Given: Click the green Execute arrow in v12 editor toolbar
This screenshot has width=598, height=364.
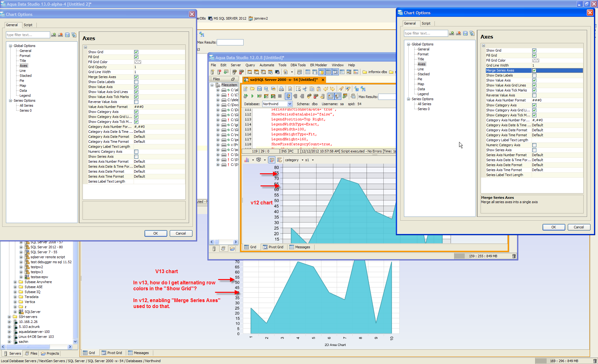Looking at the screenshot, I should point(253,96).
